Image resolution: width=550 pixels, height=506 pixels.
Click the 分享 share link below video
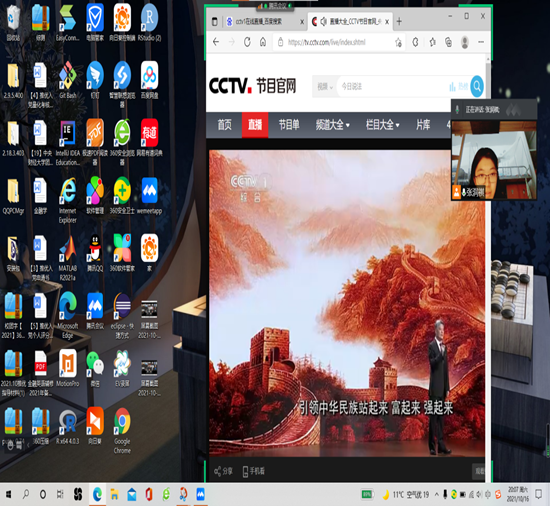[x=223, y=471]
